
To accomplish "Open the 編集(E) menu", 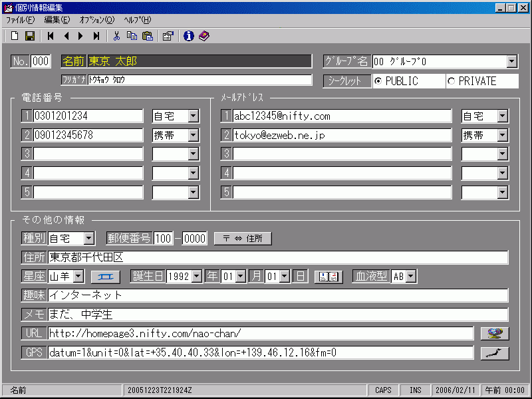I will 57,20.
